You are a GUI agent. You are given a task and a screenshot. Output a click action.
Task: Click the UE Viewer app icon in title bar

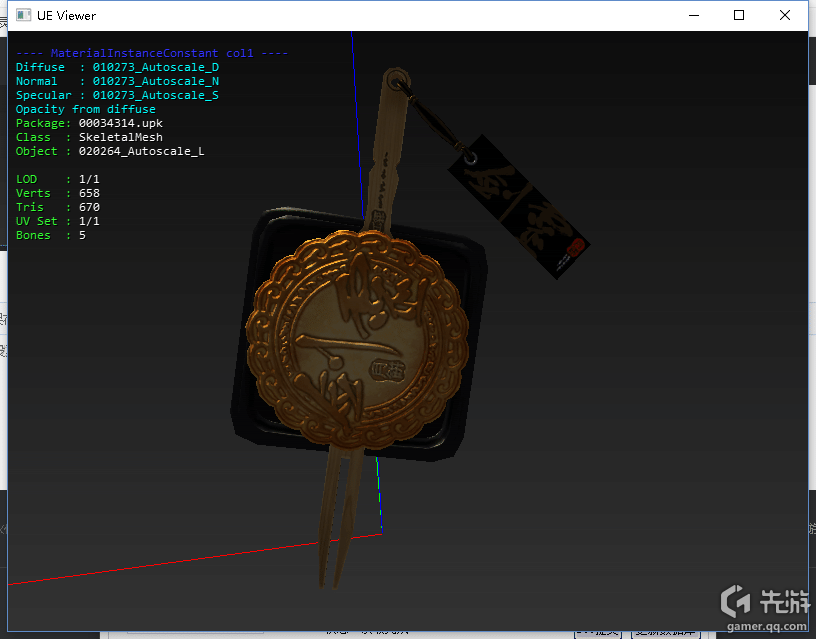click(23, 15)
